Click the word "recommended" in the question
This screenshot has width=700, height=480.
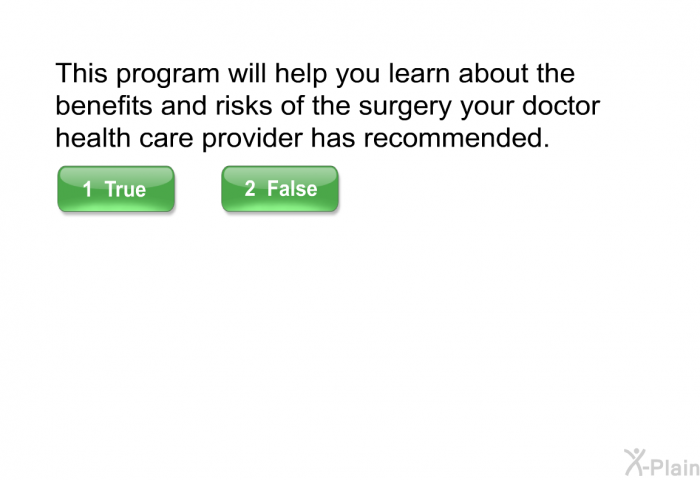(x=457, y=139)
